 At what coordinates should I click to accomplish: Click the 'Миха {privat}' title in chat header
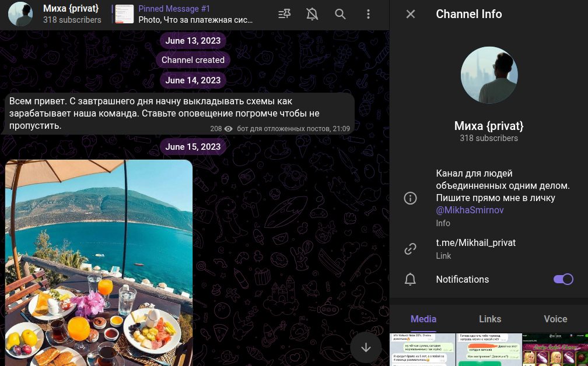71,8
